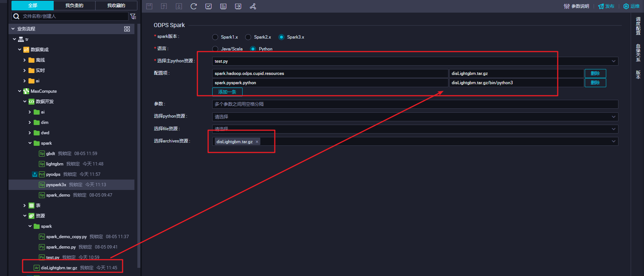
Task: Select the Python language radio
Action: click(x=253, y=49)
